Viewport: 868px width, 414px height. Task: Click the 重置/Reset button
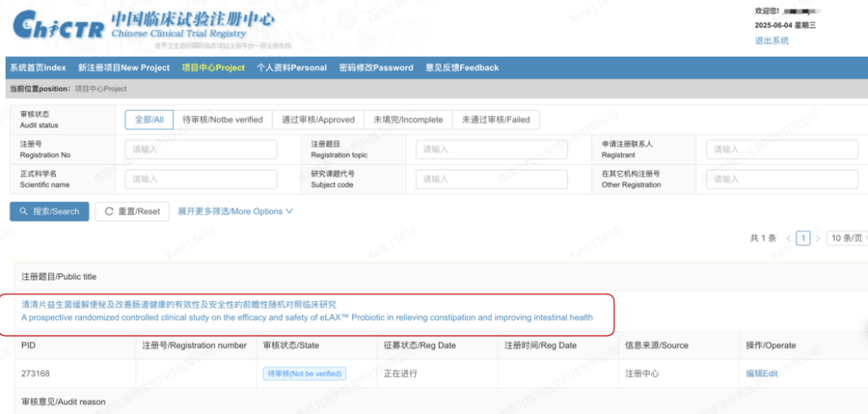(132, 212)
